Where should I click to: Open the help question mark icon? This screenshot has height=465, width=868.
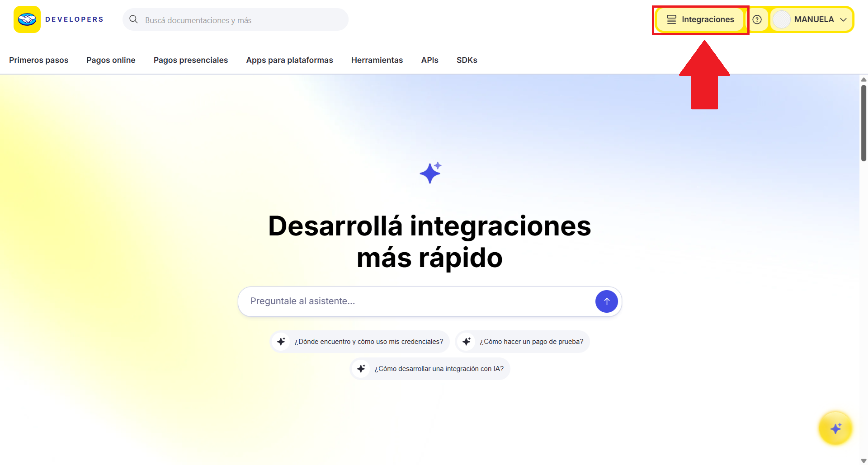[x=757, y=19]
